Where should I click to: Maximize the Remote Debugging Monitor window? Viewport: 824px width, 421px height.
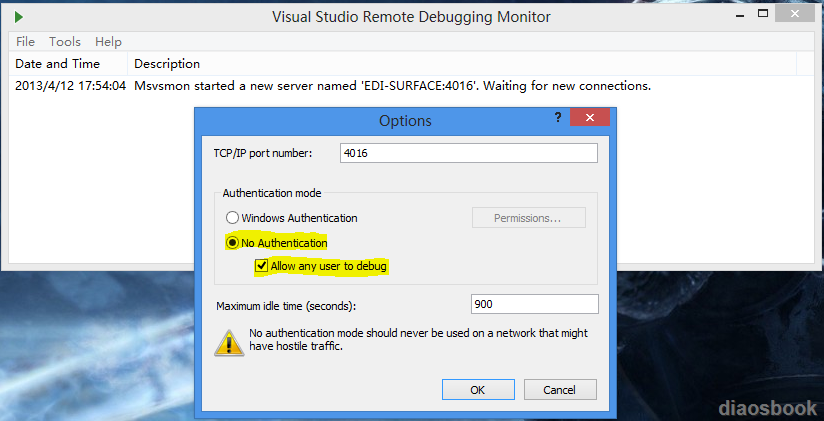[x=764, y=14]
